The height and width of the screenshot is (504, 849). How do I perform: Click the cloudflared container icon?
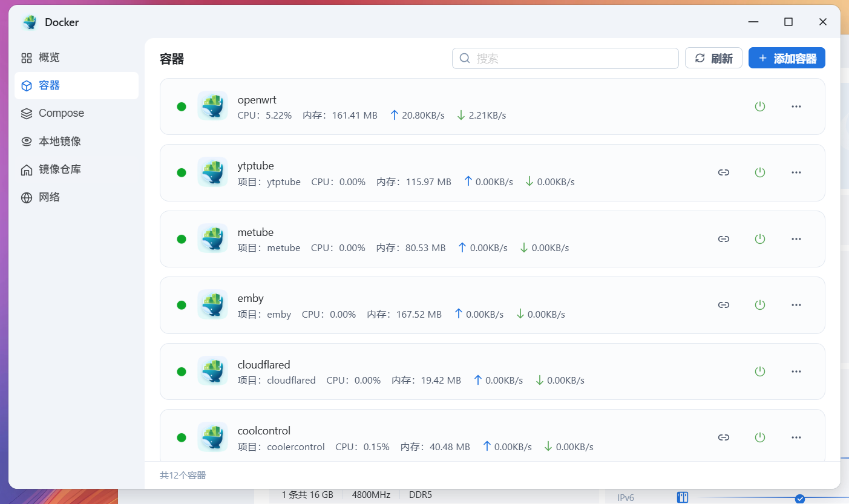[x=212, y=371]
